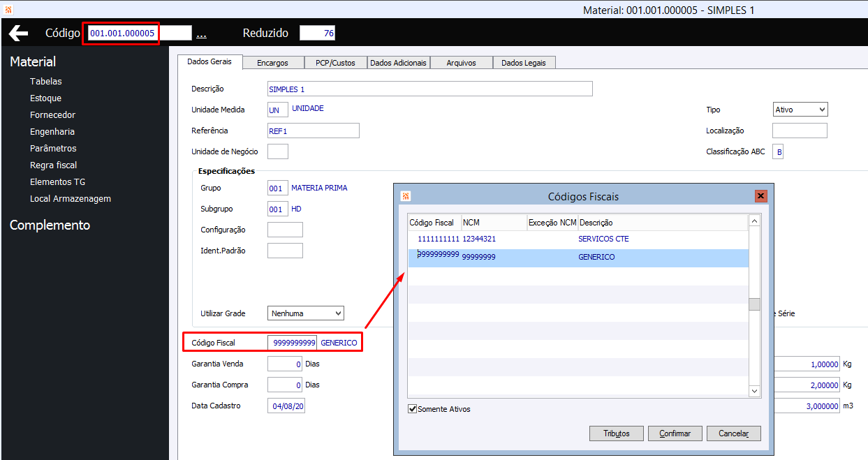The width and height of the screenshot is (868, 460).
Task: Open the Utilizar Grade dropdown
Action: tap(306, 313)
